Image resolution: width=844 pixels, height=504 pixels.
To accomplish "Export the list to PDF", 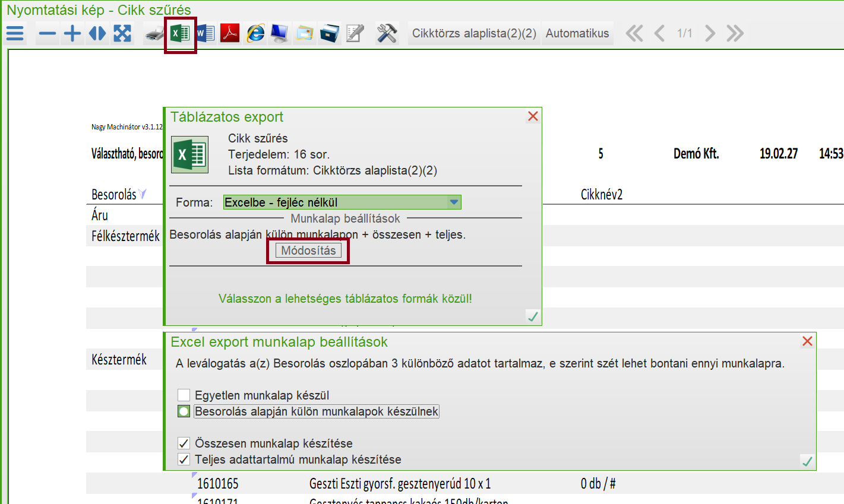I will pos(230,33).
